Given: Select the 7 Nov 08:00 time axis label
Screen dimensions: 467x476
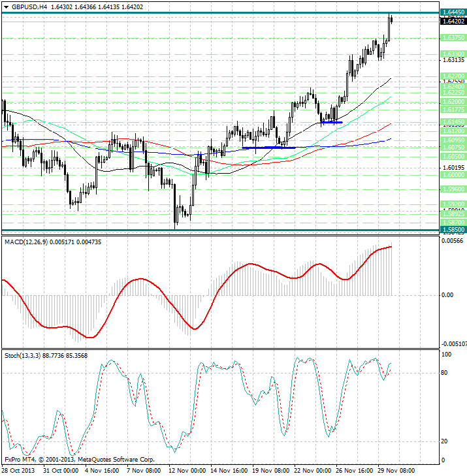Looking at the screenshot, I should click(x=144, y=471).
